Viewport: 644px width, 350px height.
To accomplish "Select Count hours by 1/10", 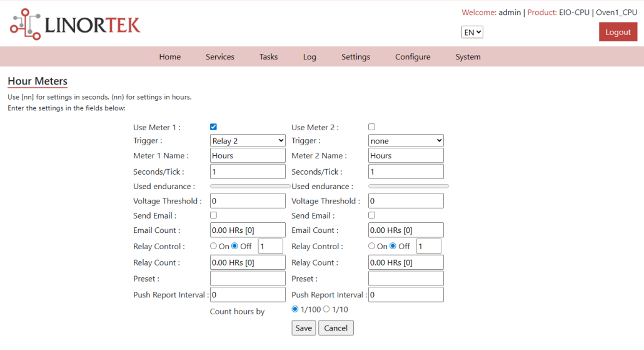I will (x=326, y=309).
